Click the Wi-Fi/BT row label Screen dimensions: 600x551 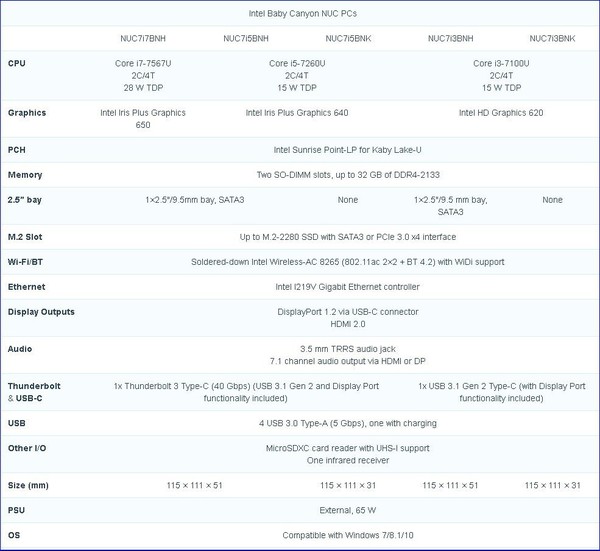(x=25, y=262)
